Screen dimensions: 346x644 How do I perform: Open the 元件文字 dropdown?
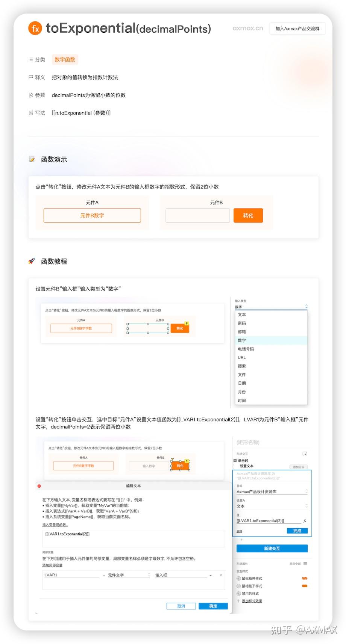[x=129, y=575]
